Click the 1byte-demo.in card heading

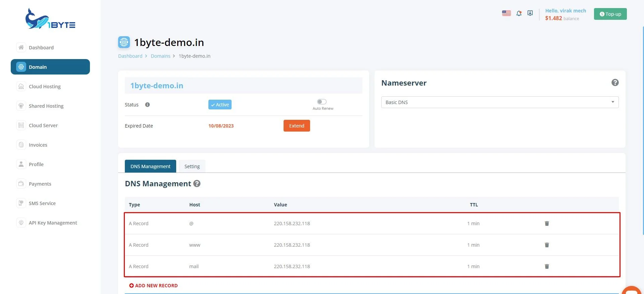click(157, 86)
